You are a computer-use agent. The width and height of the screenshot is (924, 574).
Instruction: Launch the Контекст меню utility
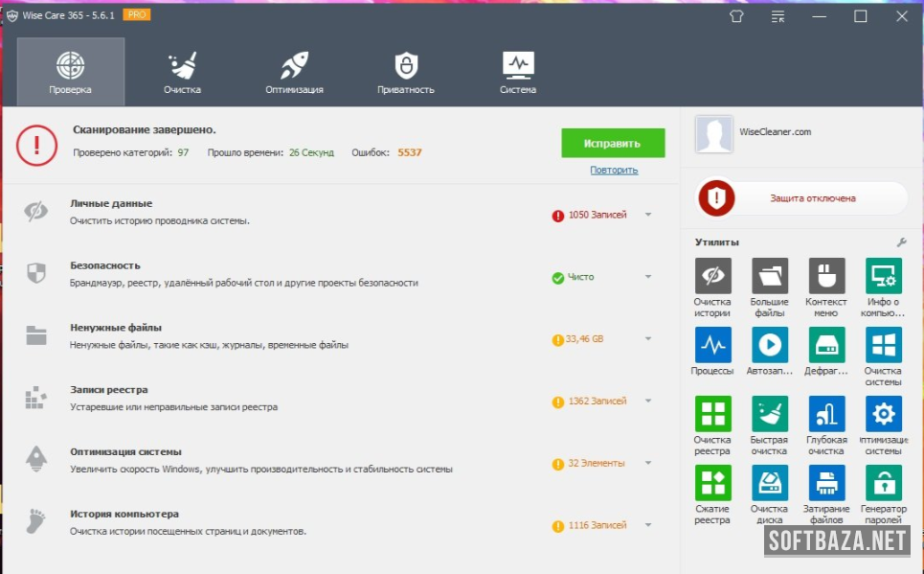pyautogui.click(x=826, y=276)
